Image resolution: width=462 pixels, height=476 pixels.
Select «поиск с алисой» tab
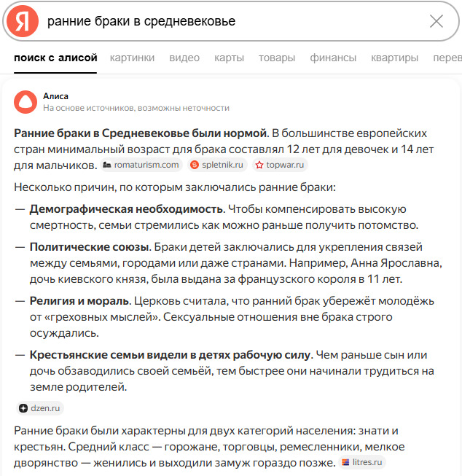coord(55,58)
